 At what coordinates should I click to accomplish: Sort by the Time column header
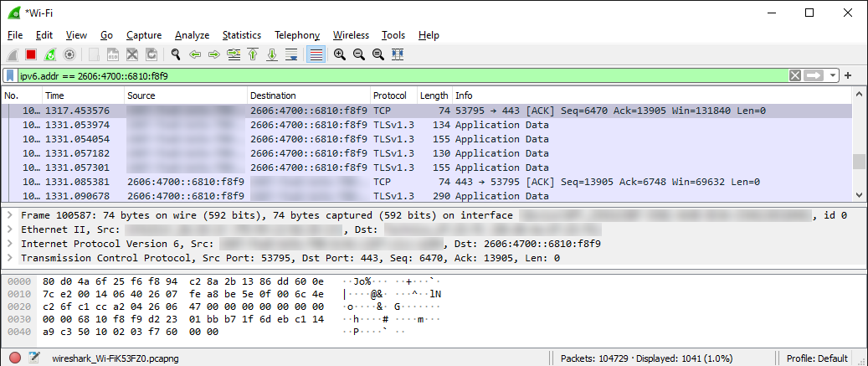[83, 95]
